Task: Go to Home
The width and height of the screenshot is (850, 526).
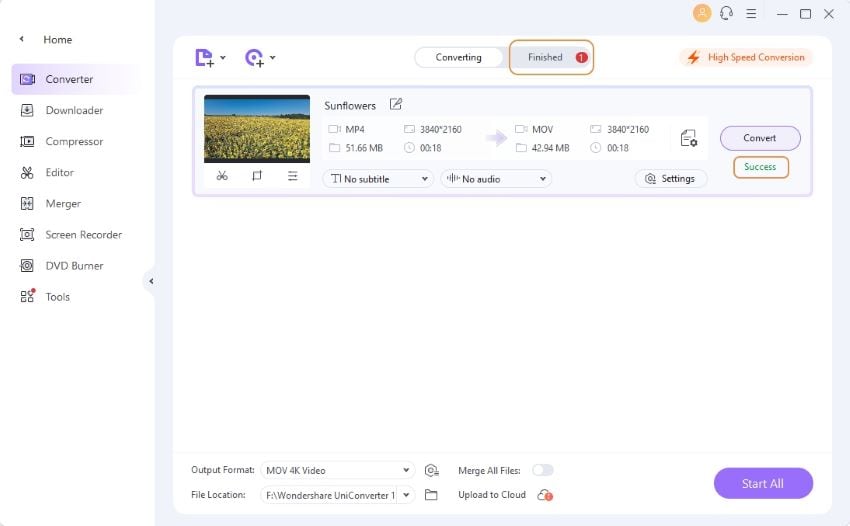Action: (x=57, y=40)
